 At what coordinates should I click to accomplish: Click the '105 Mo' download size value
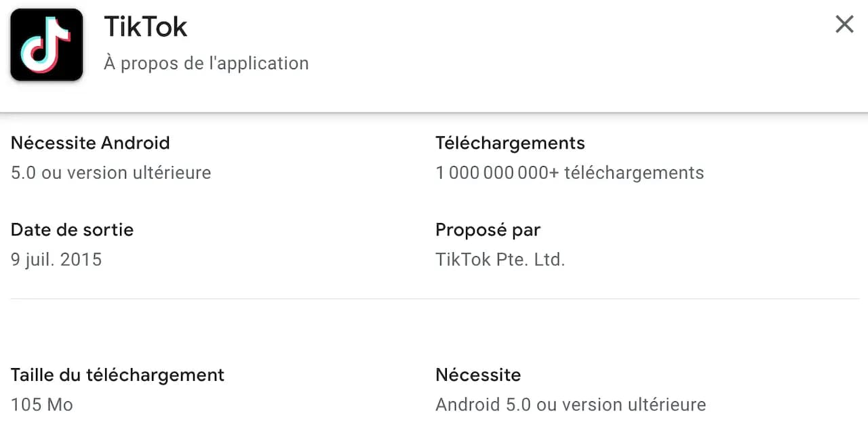[41, 405]
